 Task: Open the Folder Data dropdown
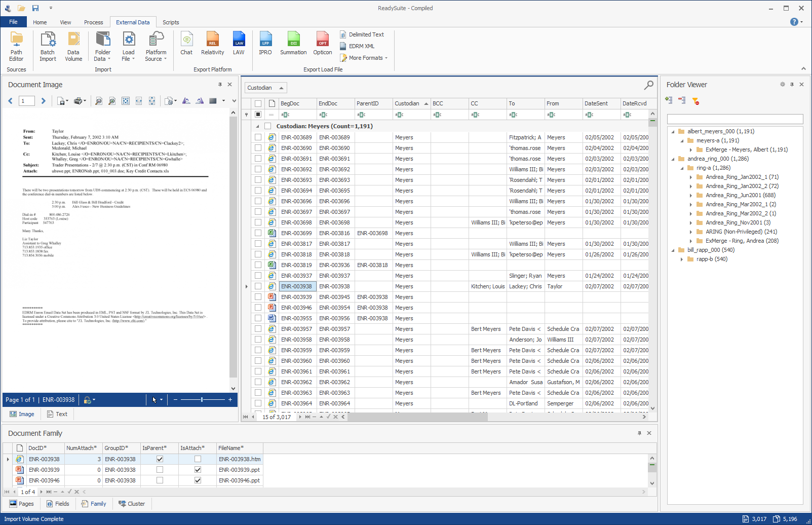(x=103, y=46)
